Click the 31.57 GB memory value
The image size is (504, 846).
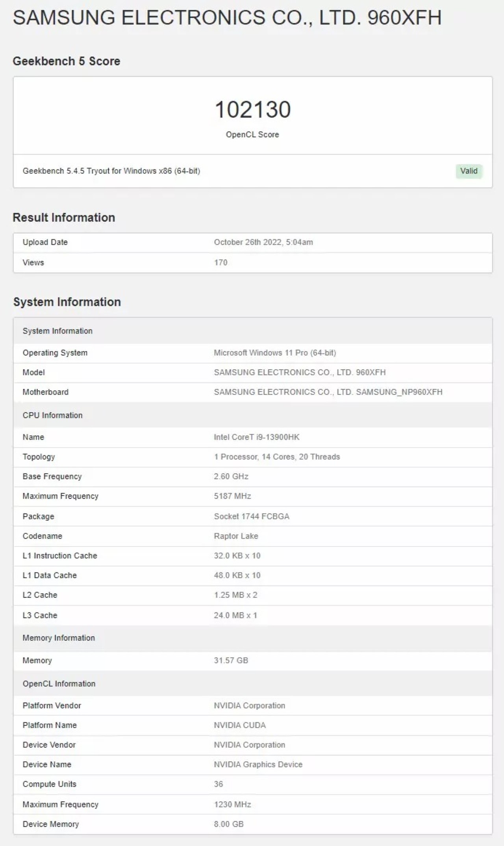[231, 660]
